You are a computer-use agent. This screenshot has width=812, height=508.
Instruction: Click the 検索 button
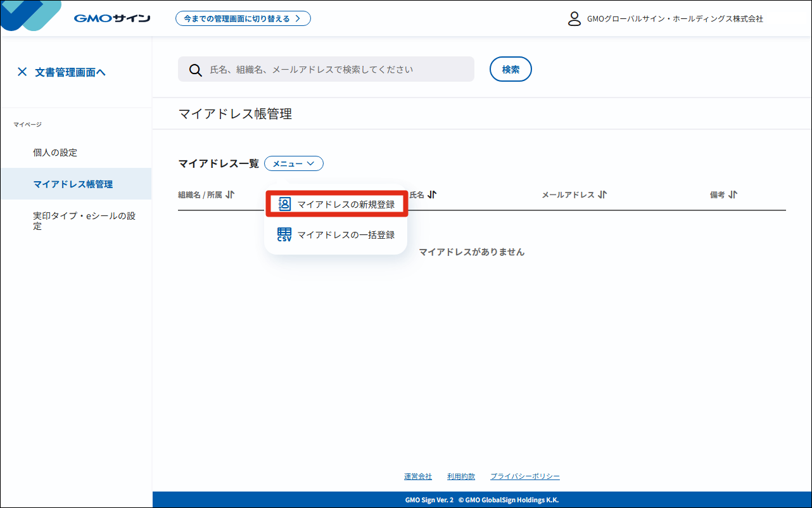(511, 70)
